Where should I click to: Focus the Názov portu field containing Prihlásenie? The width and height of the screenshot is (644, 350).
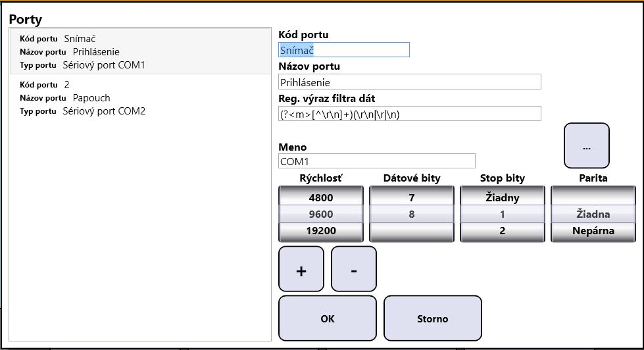[409, 82]
